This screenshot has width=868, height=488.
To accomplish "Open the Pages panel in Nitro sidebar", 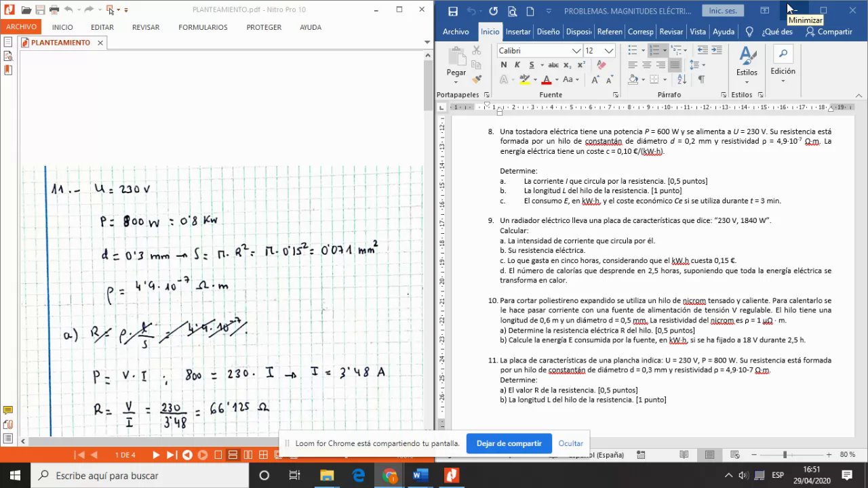I will [x=8, y=42].
